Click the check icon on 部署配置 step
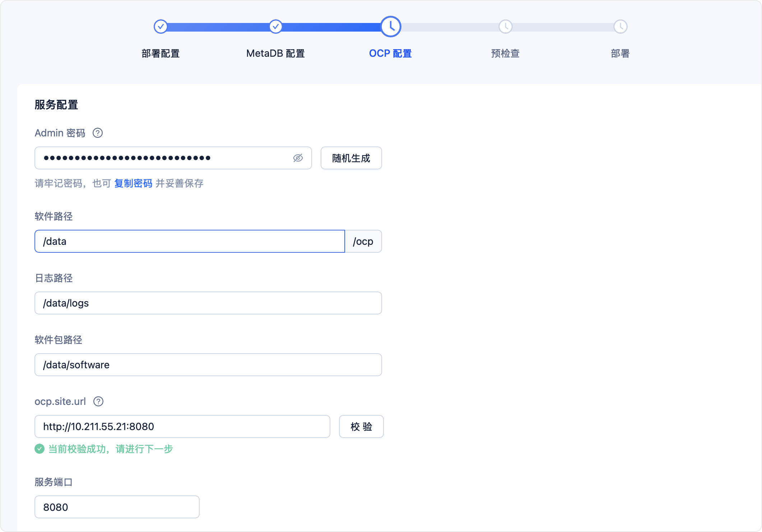Viewport: 762px width, 532px height. [161, 27]
